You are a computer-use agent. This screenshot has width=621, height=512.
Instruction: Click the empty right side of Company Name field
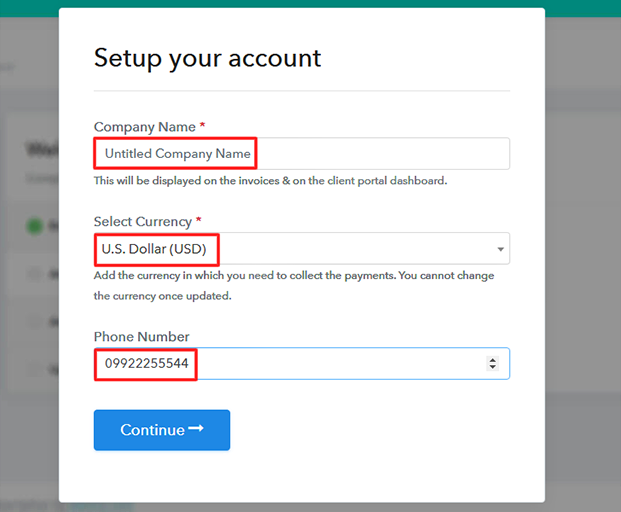(400, 154)
